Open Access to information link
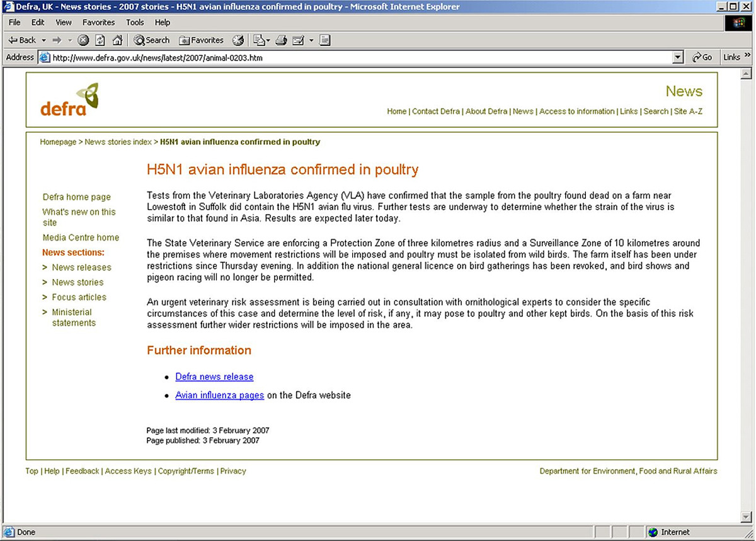 pyautogui.click(x=576, y=111)
